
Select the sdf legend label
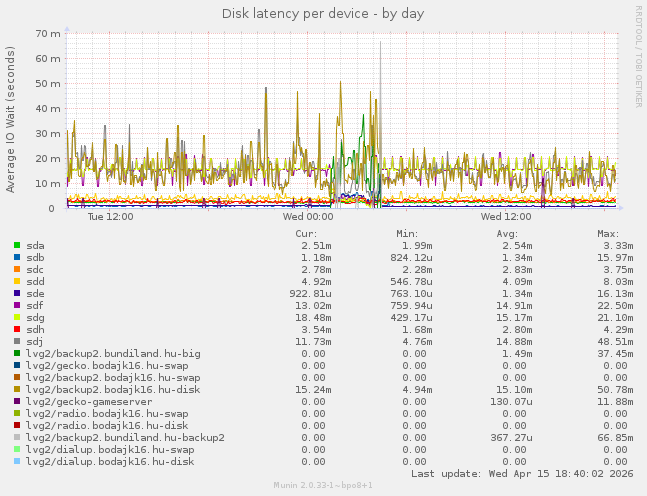click(x=35, y=306)
